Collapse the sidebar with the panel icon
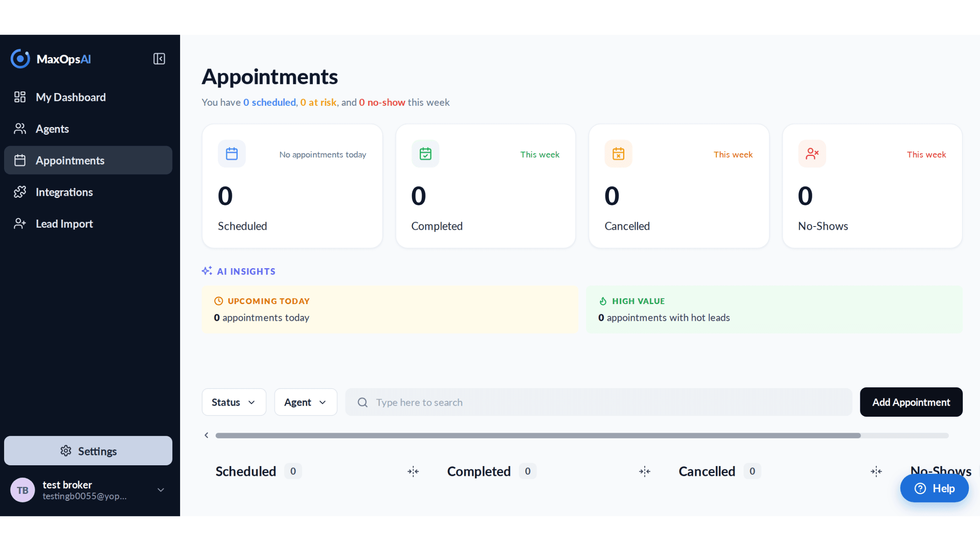 point(159,59)
